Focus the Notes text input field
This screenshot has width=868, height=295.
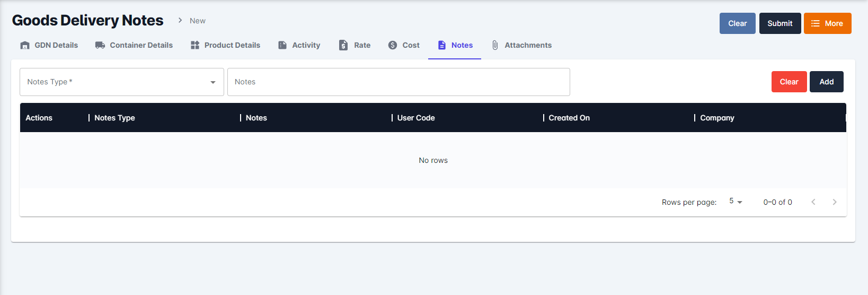click(398, 82)
